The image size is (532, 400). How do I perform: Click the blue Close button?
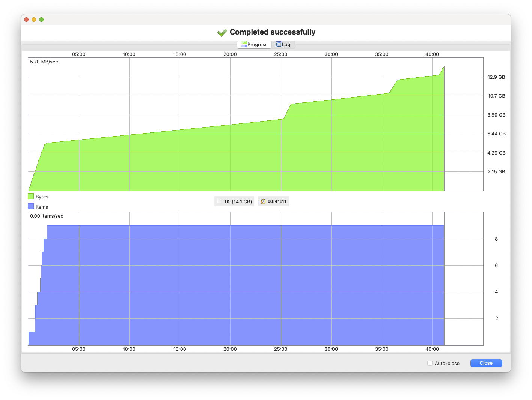[486, 363]
